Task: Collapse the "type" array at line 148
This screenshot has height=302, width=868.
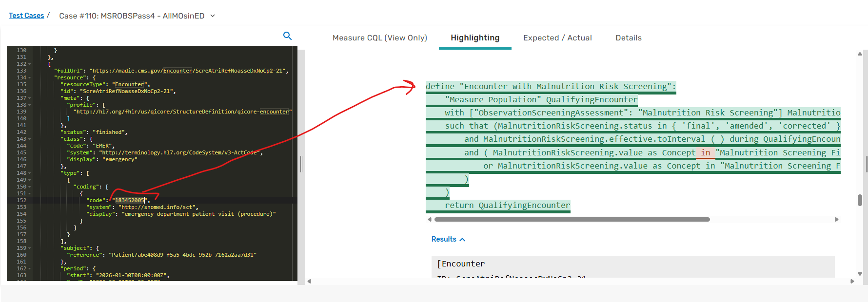Action: coord(30,173)
